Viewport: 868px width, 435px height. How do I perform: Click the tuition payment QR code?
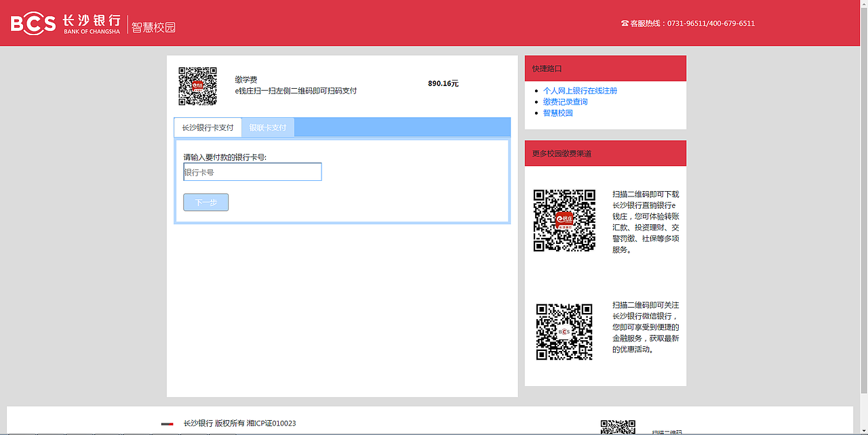(197, 86)
